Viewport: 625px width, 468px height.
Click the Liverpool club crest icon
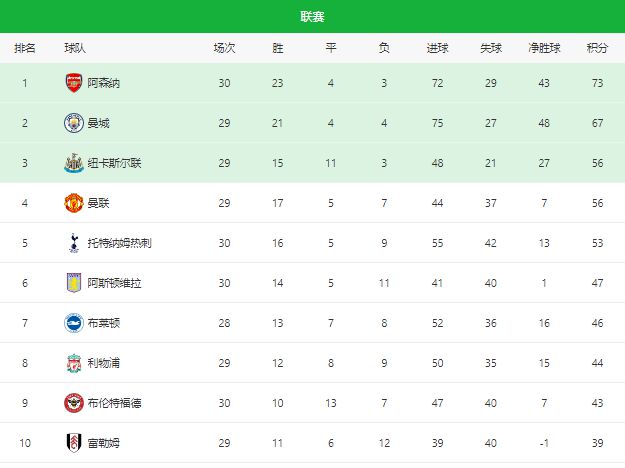point(73,363)
